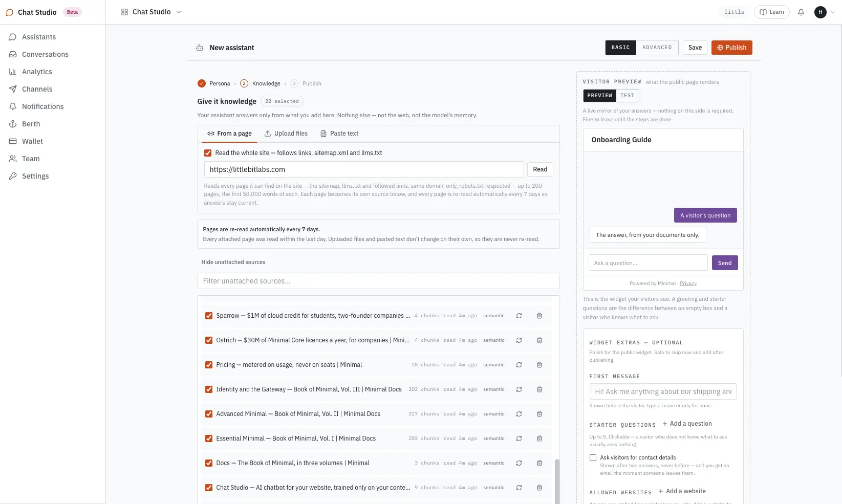This screenshot has height=504, width=842.
Task: Collapse list via Hide unattached sources
Action: point(233,262)
